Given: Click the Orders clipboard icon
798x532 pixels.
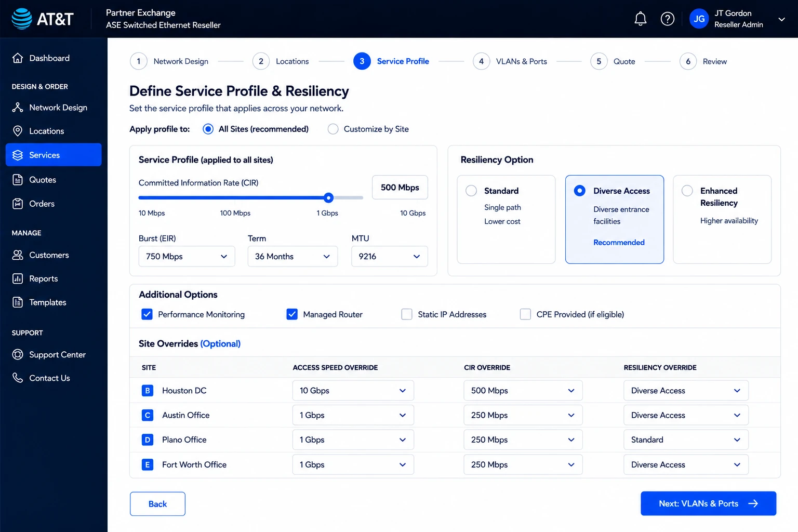Looking at the screenshot, I should pyautogui.click(x=18, y=204).
